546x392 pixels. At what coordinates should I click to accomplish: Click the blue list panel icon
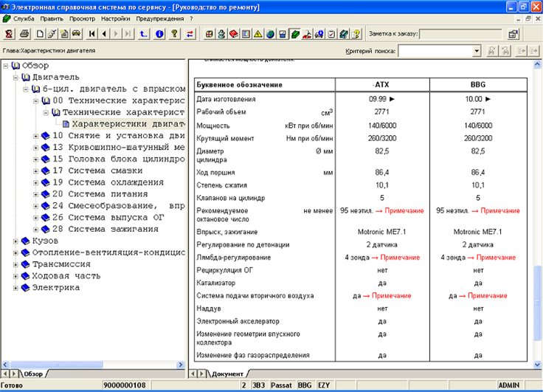point(246,34)
